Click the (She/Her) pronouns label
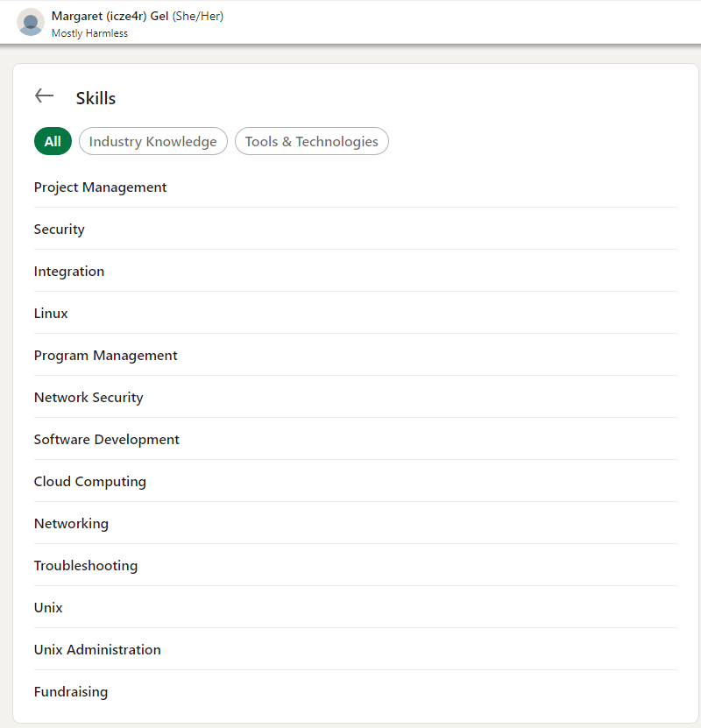The width and height of the screenshot is (701, 728). pos(198,17)
